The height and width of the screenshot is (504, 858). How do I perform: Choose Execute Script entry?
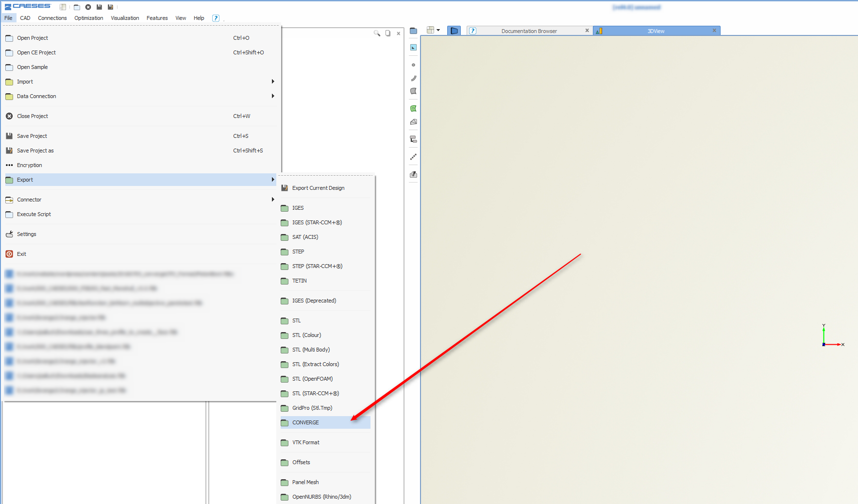point(140,214)
